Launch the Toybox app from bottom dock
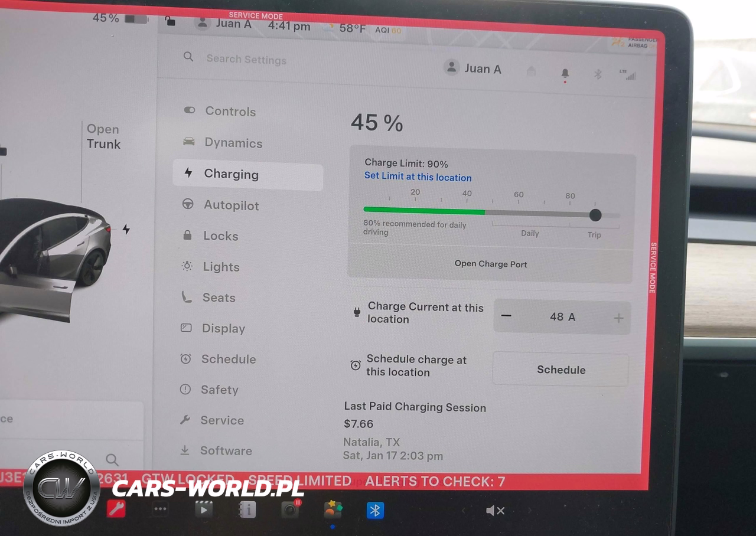The image size is (756, 536). tap(333, 509)
